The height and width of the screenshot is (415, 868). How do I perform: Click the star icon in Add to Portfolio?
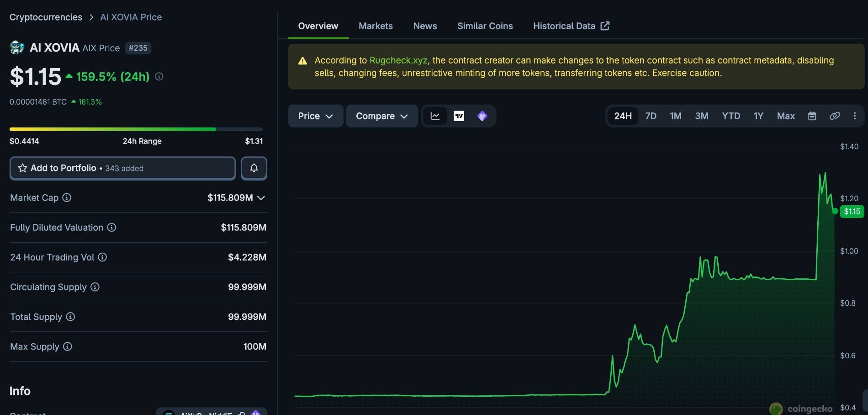coord(22,168)
